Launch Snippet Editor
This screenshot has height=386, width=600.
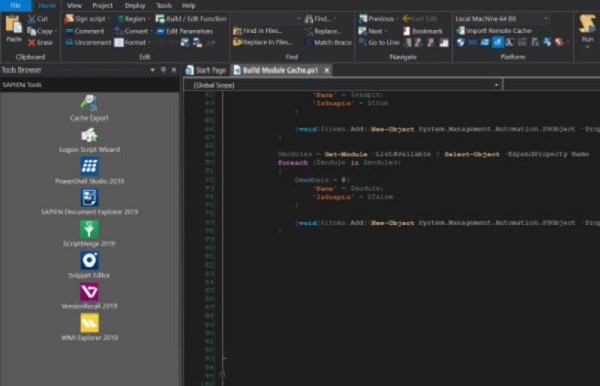[89, 265]
